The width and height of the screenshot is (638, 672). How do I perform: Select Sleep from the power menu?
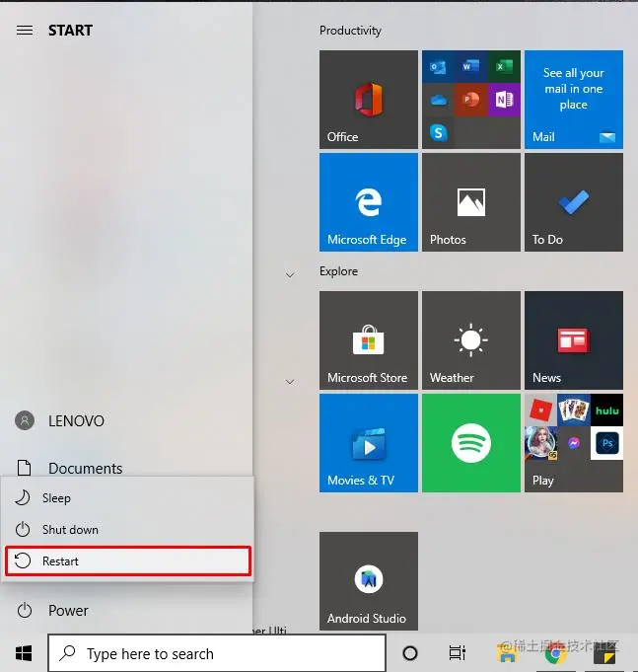coord(127,498)
